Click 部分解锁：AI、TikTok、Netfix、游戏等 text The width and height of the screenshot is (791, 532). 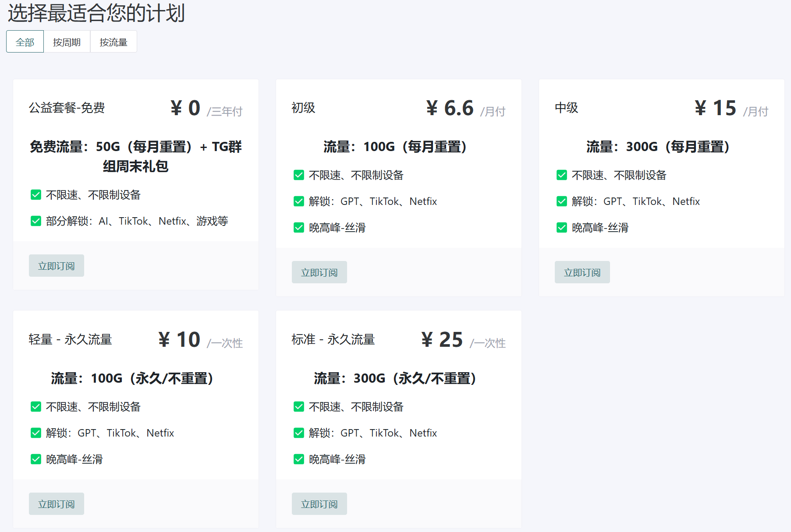137,221
